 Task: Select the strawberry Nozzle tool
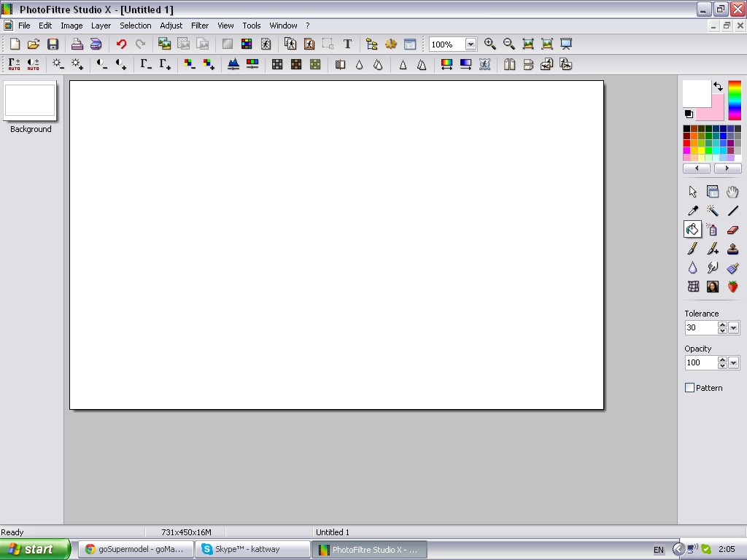pyautogui.click(x=732, y=286)
